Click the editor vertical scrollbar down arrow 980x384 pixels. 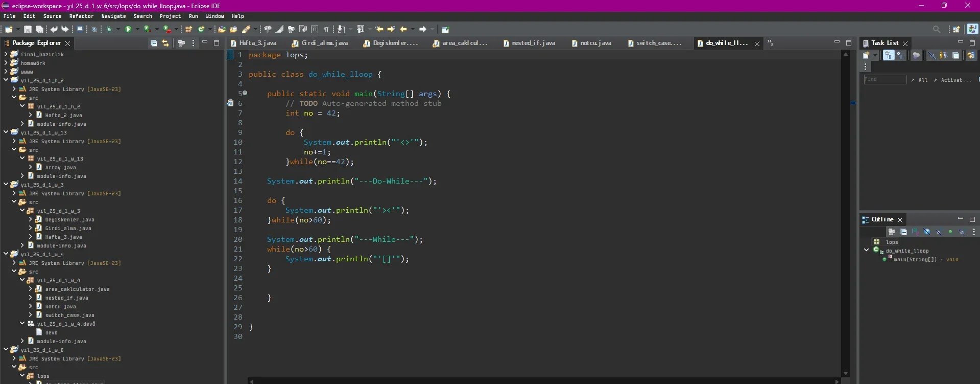click(x=846, y=374)
